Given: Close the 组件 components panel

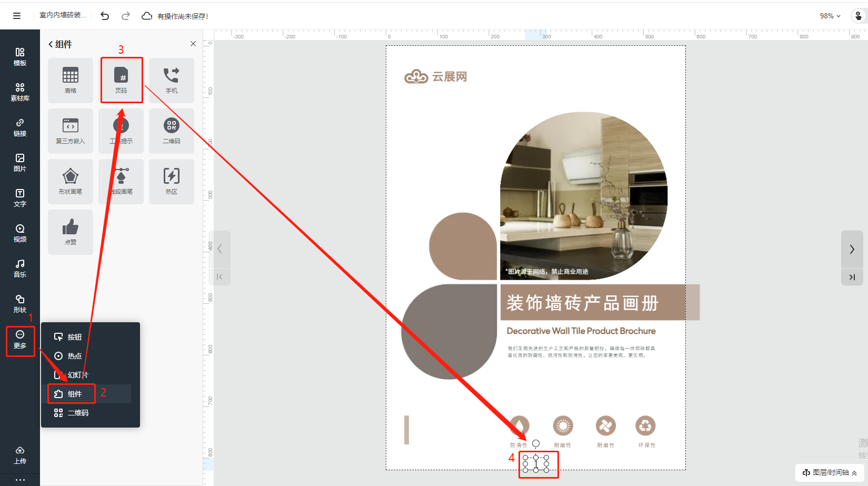Looking at the screenshot, I should (193, 44).
